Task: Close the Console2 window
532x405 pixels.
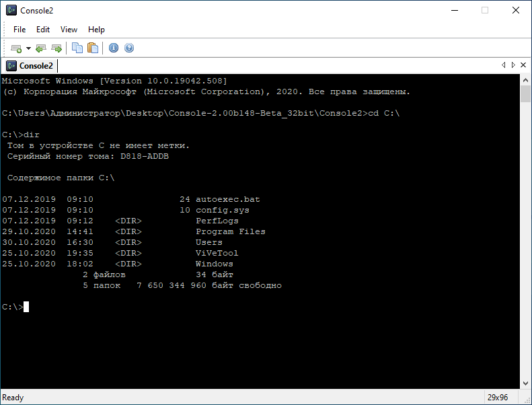Action: pyautogui.click(x=516, y=10)
